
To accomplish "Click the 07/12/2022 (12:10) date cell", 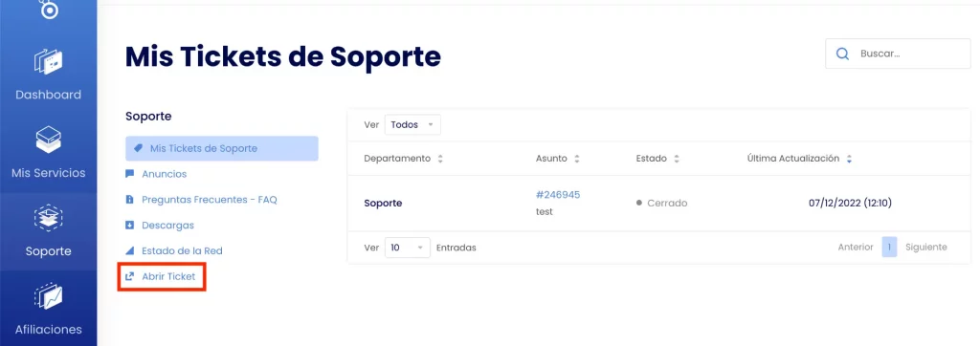I will (x=850, y=203).
